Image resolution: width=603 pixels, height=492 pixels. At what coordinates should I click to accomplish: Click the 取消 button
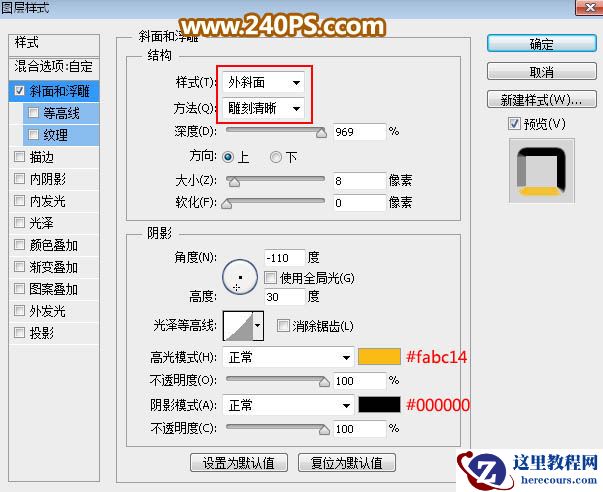coord(541,72)
